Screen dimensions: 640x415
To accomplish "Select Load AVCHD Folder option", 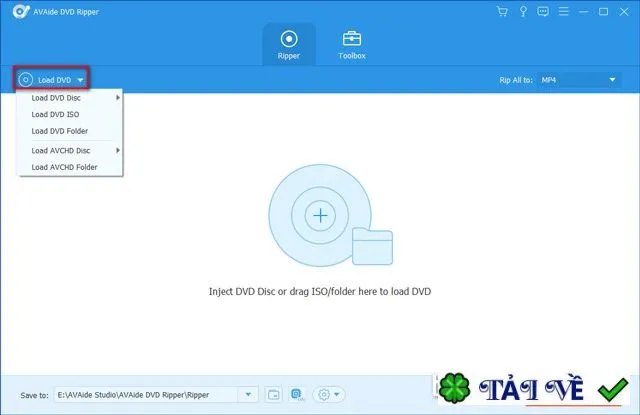I will tap(69, 167).
